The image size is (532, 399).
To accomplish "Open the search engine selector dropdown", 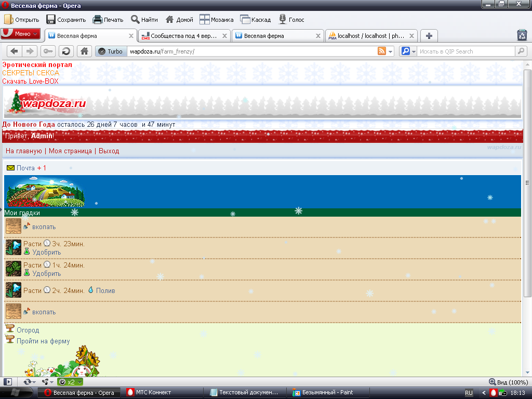I will [408, 51].
